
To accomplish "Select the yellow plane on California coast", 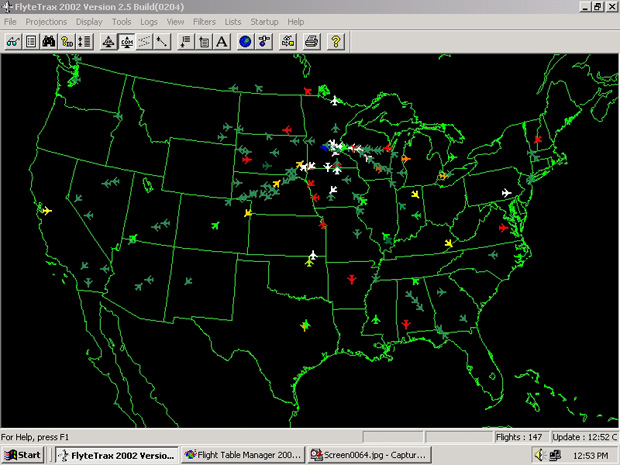I will click(47, 211).
